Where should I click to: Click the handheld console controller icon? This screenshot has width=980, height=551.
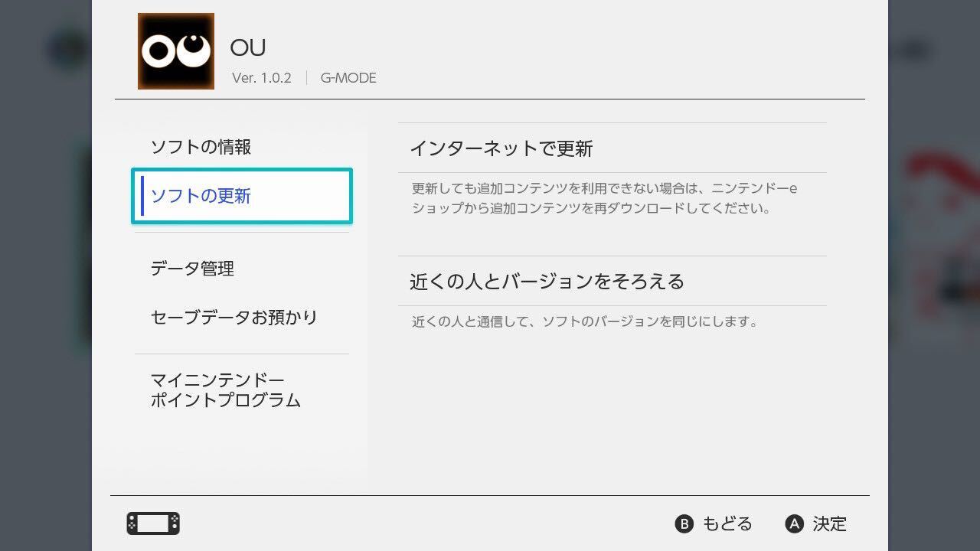(x=153, y=523)
